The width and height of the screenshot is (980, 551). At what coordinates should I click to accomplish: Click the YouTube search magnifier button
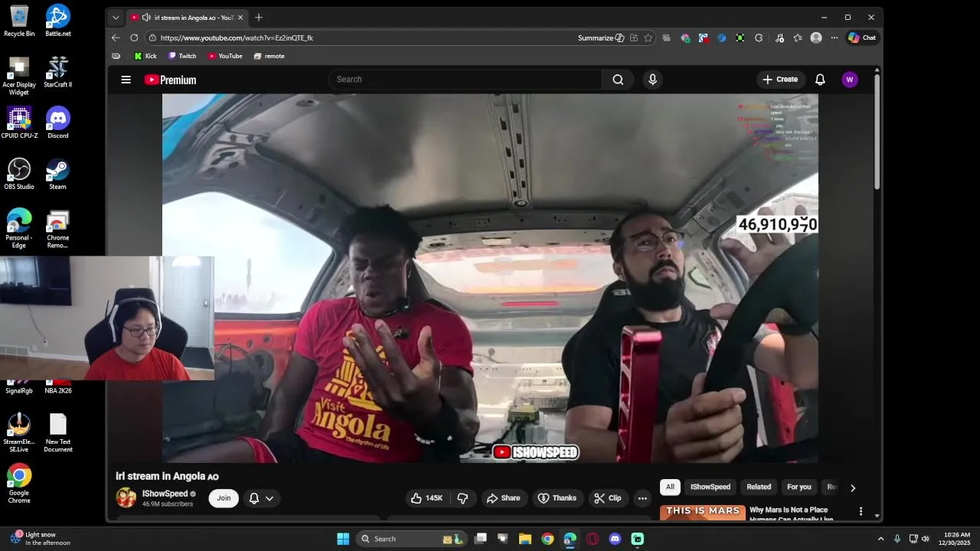tap(618, 80)
